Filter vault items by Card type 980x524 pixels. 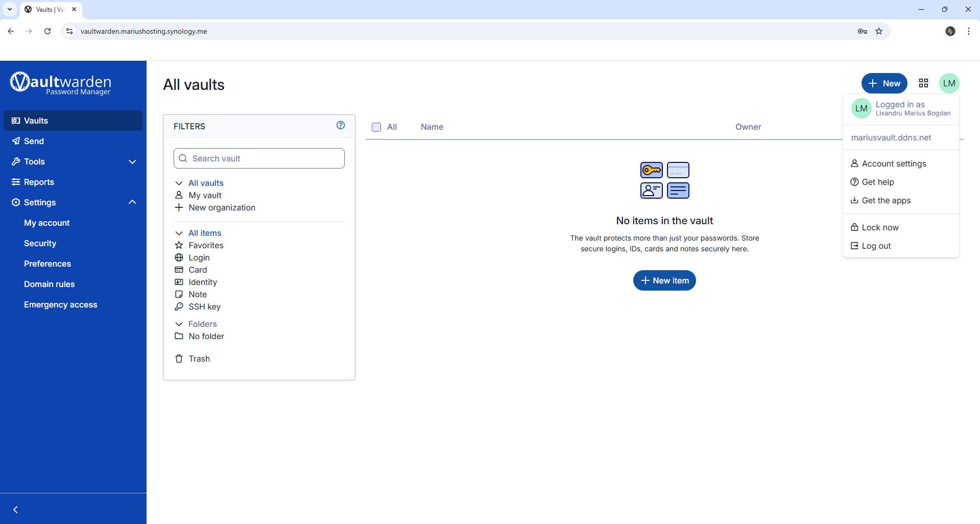pyautogui.click(x=197, y=270)
